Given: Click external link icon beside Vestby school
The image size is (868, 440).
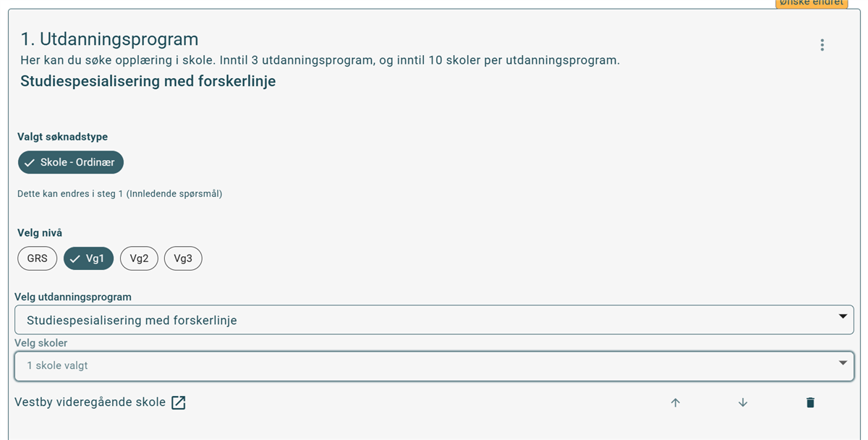Looking at the screenshot, I should tap(179, 402).
